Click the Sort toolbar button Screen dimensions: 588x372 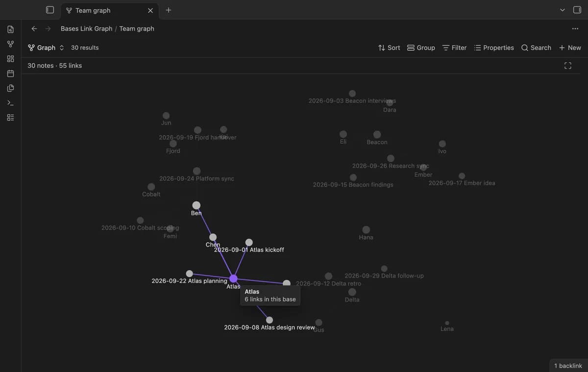[x=389, y=47]
